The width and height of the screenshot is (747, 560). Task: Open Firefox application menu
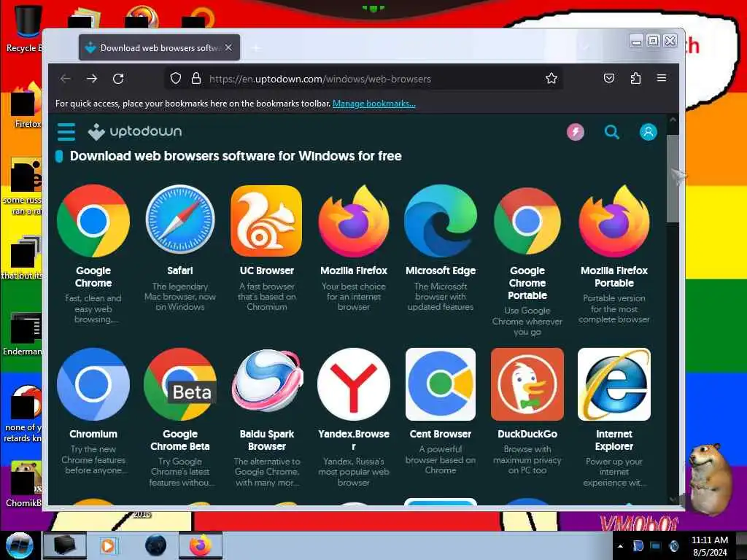point(662,77)
